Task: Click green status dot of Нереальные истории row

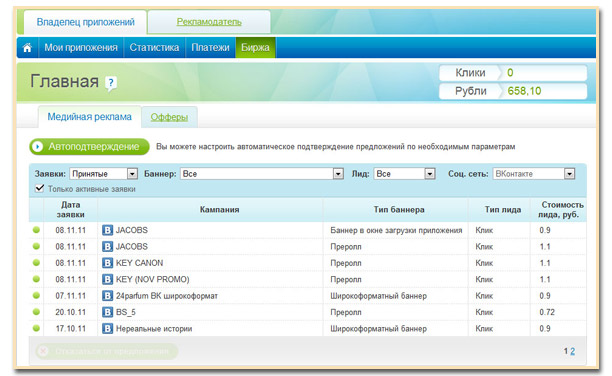Action: pyautogui.click(x=36, y=328)
